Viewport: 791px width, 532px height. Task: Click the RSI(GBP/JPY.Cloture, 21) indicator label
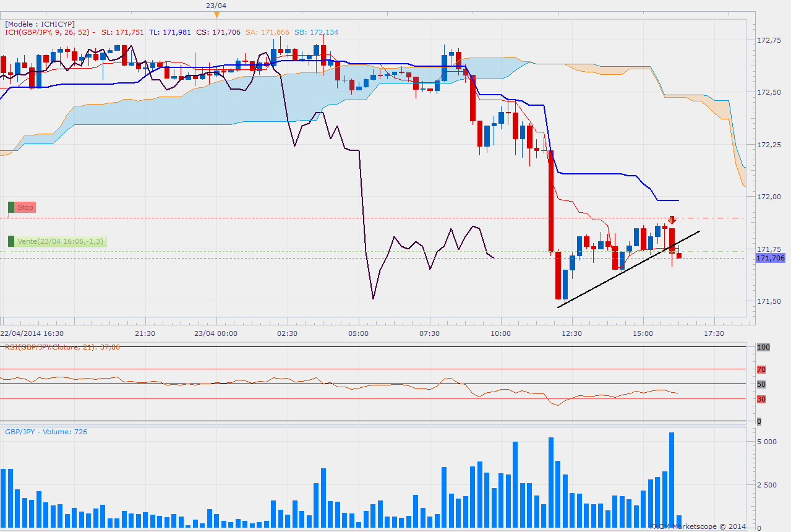pos(62,347)
